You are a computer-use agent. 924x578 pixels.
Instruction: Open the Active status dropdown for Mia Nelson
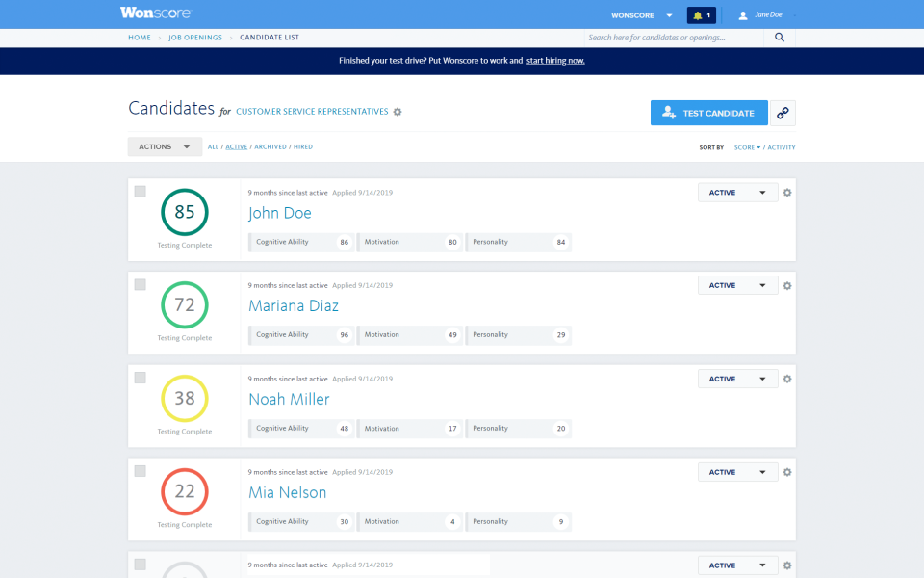[x=737, y=472]
